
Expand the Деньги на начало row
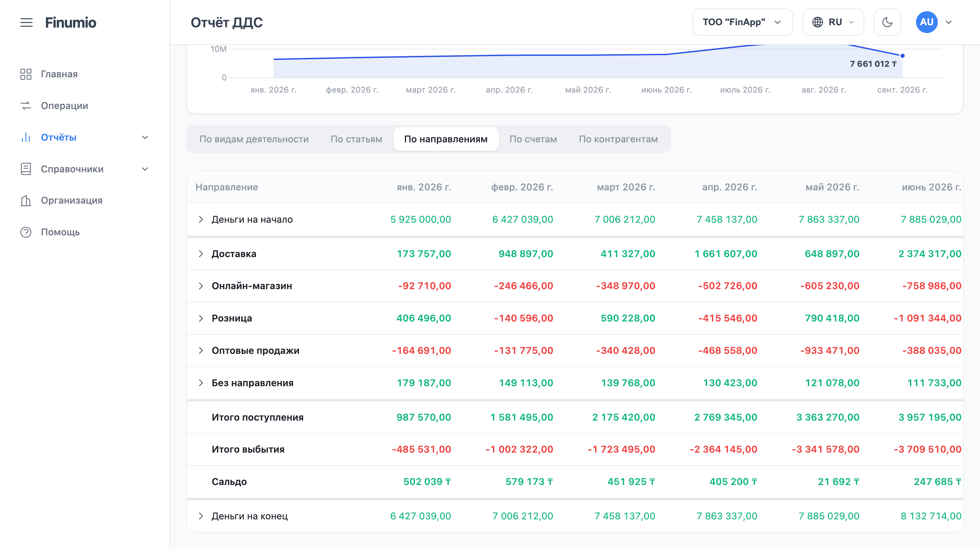(x=201, y=219)
